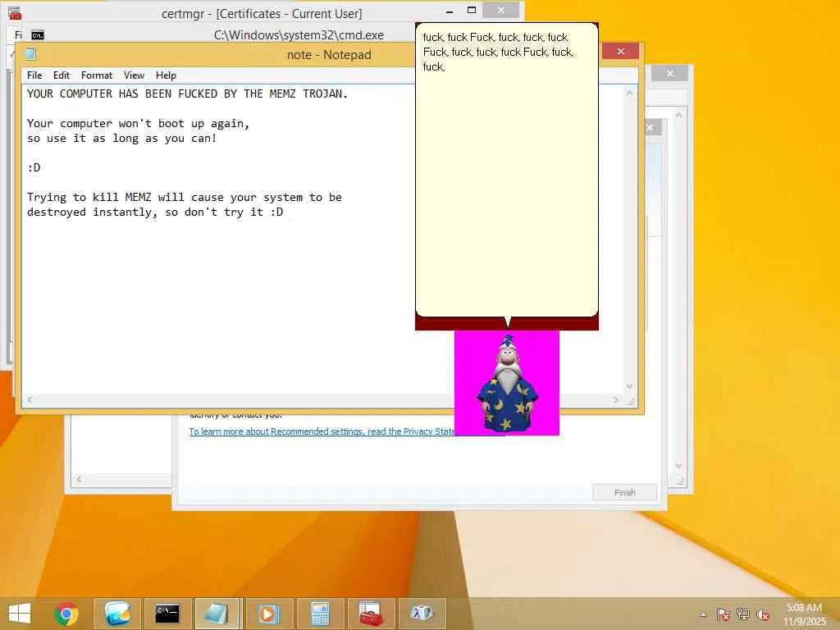Show hidden tray icons
Viewport: 840px width, 630px height.
(703, 614)
